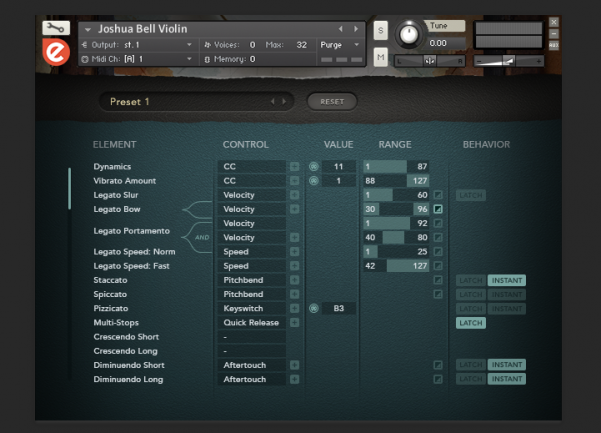The height and width of the screenshot is (433, 601).
Task: Click the AUX button in header
Action: (x=554, y=45)
